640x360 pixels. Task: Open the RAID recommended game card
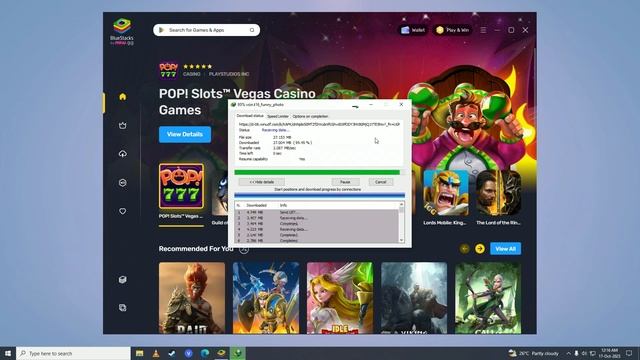(x=192, y=298)
